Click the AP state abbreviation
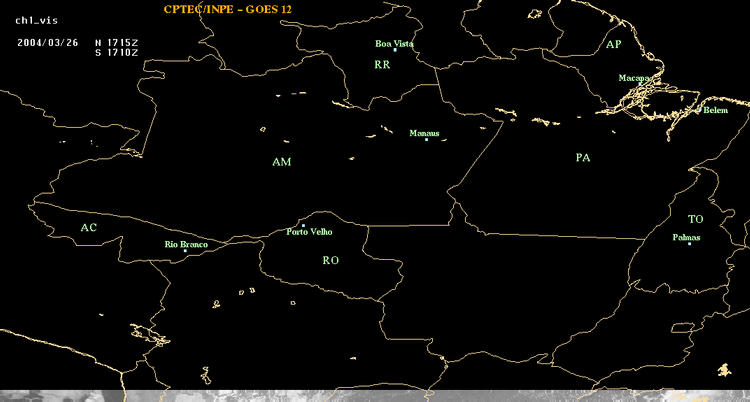The image size is (750, 402). 613,45
